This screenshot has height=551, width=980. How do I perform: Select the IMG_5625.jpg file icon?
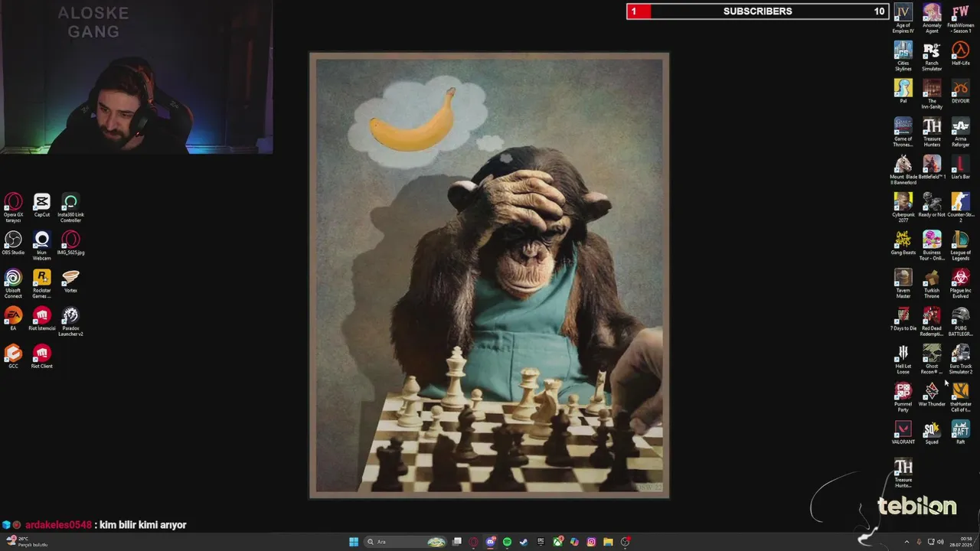70,243
